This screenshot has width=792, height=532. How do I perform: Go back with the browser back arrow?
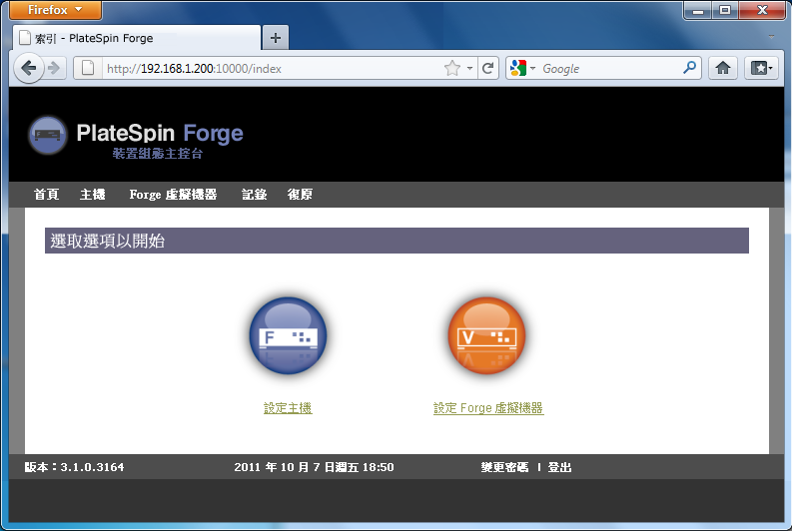29,68
